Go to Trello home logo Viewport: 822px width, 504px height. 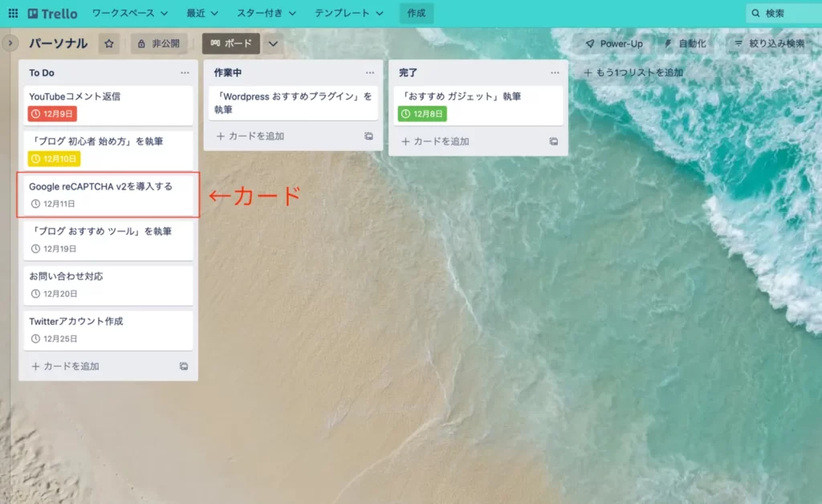[x=52, y=13]
